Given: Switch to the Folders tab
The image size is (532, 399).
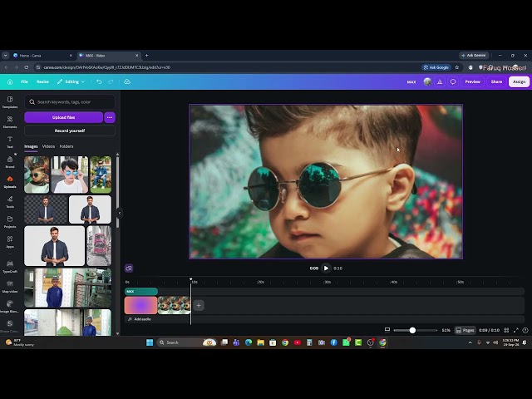Looking at the screenshot, I should click(66, 146).
